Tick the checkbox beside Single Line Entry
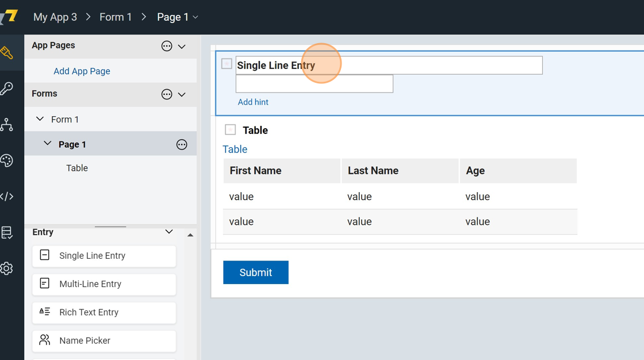644x360 pixels. (x=227, y=64)
